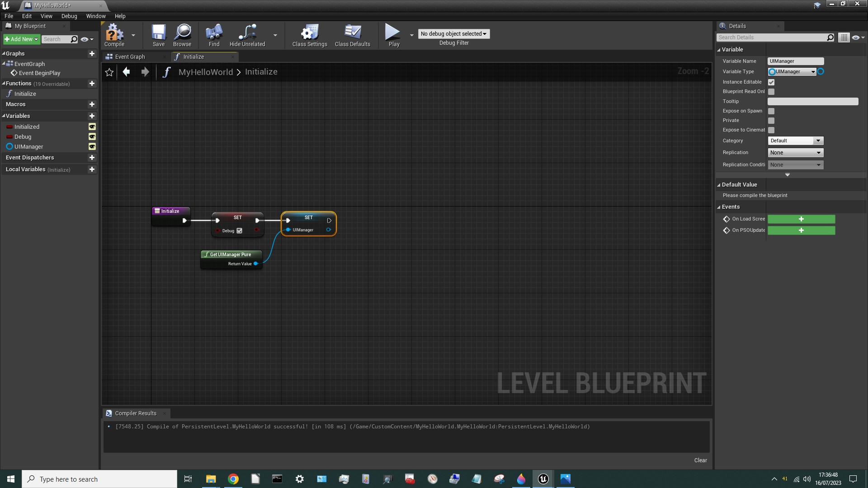The width and height of the screenshot is (868, 488).
Task: Clear the compiler results
Action: 700,460
